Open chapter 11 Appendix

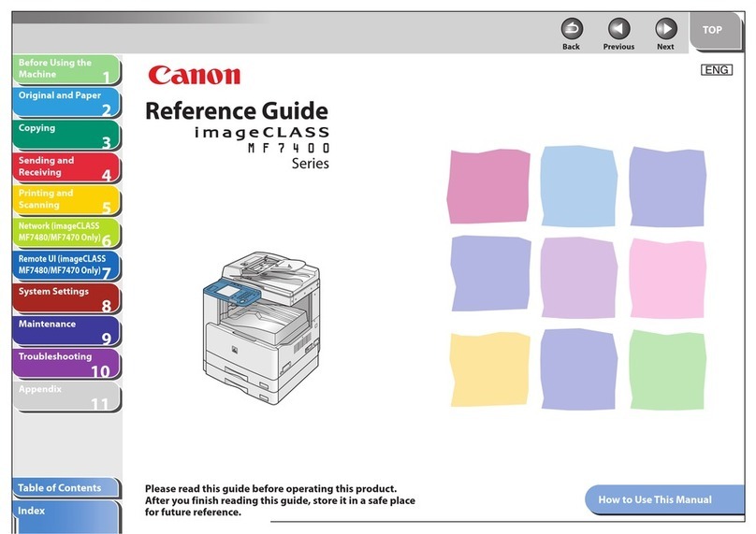click(x=66, y=397)
